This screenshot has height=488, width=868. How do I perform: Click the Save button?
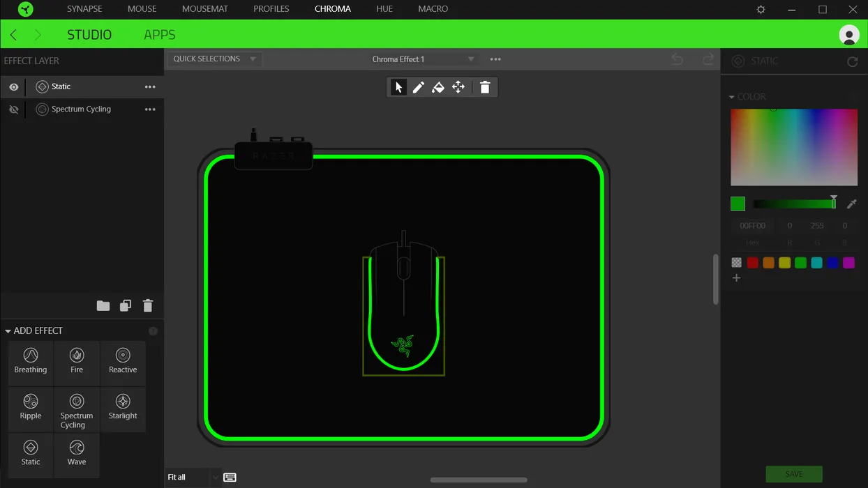(794, 474)
